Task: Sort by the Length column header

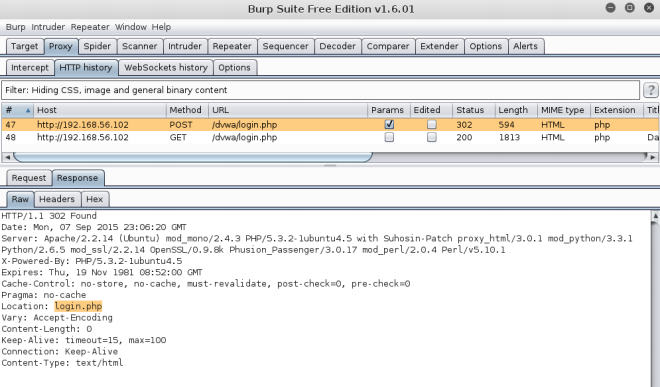Action: click(516, 110)
